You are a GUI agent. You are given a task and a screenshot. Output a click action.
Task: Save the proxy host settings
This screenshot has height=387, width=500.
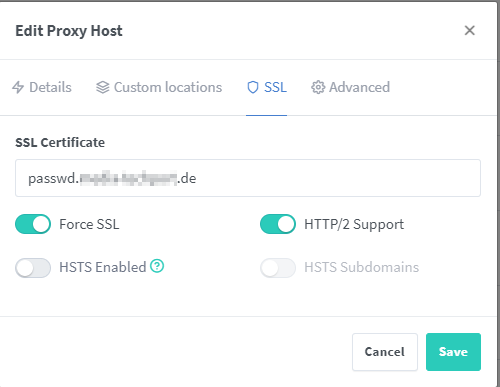(453, 352)
